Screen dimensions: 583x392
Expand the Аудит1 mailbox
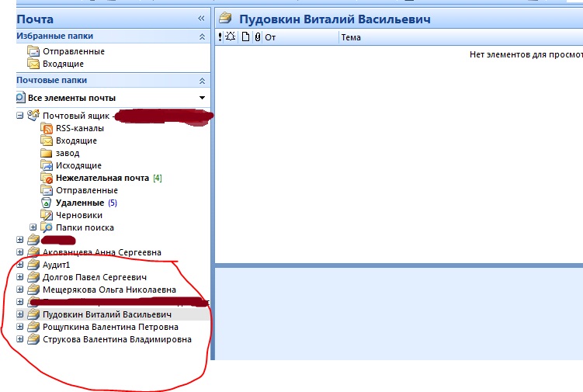[19, 265]
